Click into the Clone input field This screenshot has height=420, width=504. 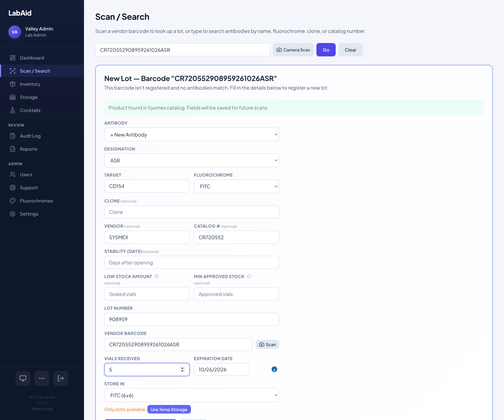coord(191,212)
